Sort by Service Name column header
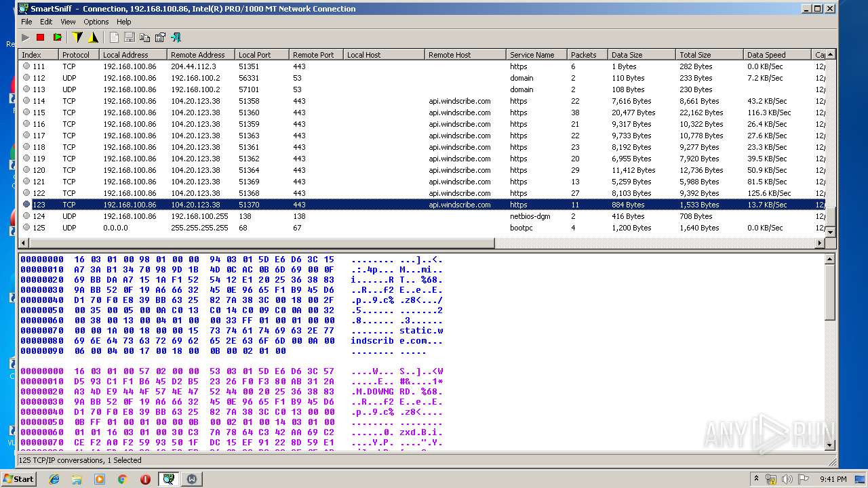Viewport: 868px width, 488px height. point(536,55)
